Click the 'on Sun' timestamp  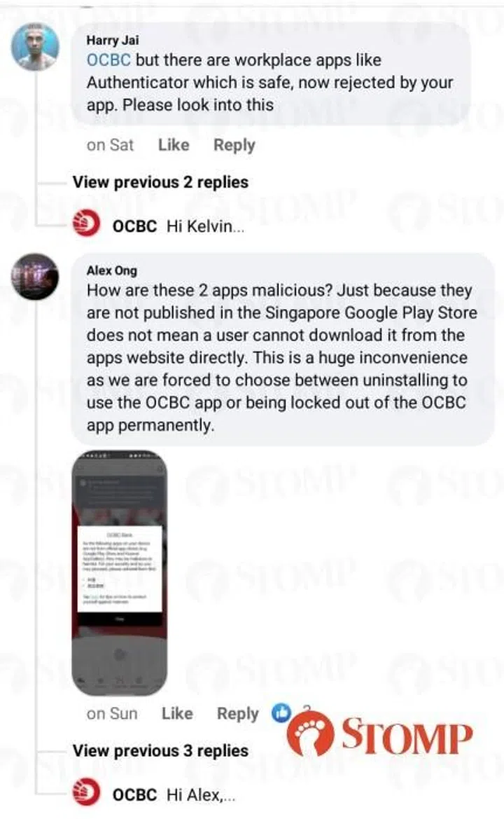point(112,713)
